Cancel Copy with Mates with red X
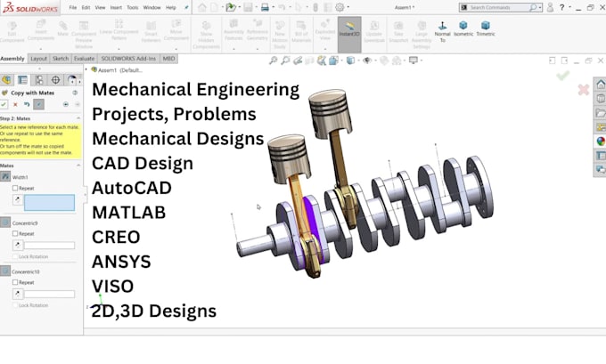The height and width of the screenshot is (364, 606). coord(15,104)
